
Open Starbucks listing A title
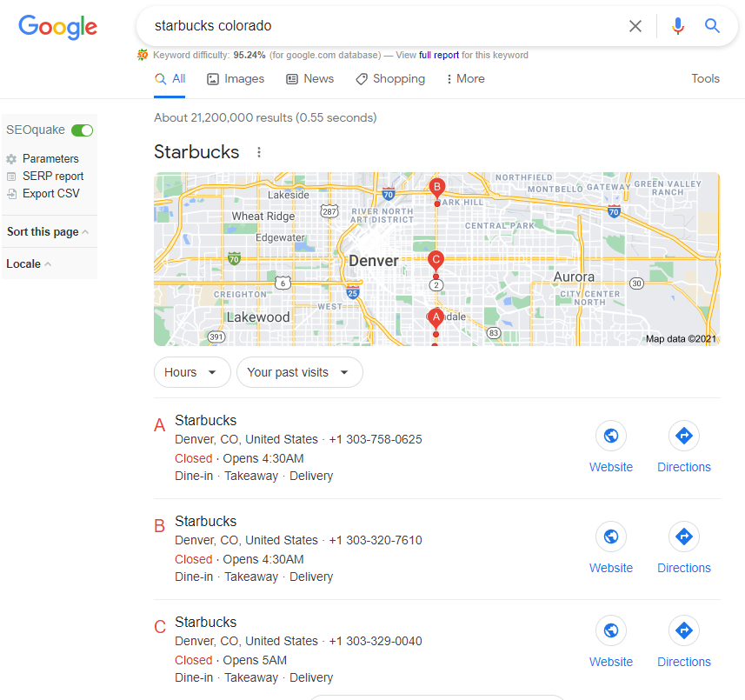pos(205,421)
